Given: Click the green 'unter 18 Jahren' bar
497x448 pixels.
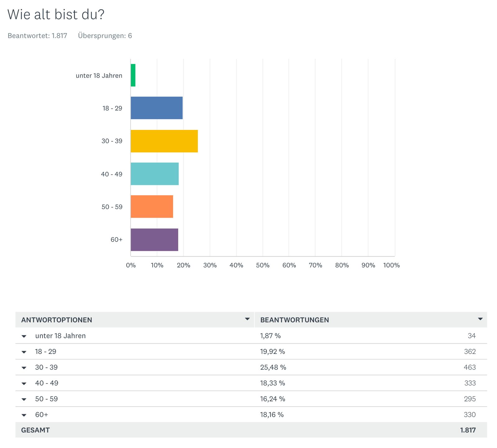Looking at the screenshot, I should tap(133, 75).
